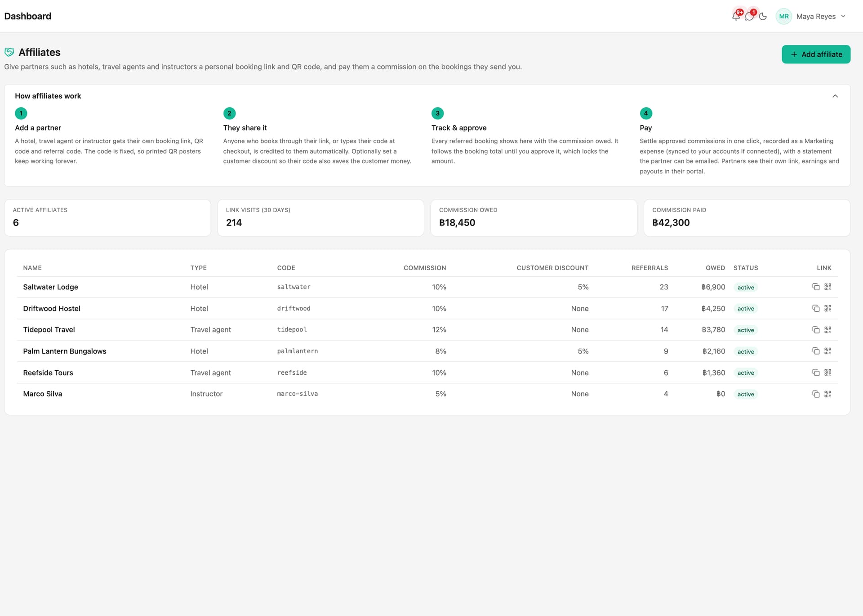This screenshot has width=863, height=616.
Task: Click the Owed column header
Action: 715,268
